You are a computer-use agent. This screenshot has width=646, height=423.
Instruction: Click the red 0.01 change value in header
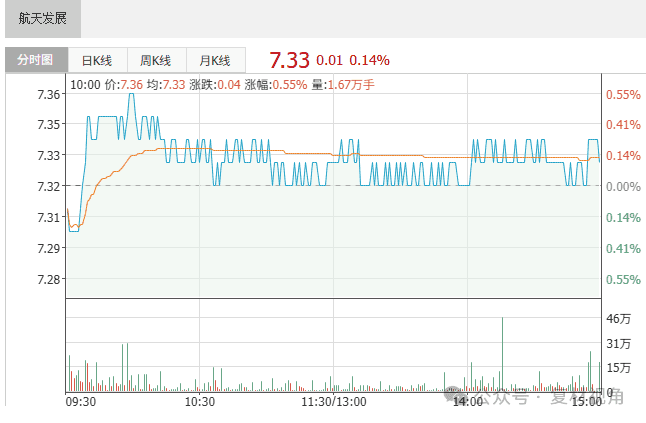point(330,60)
